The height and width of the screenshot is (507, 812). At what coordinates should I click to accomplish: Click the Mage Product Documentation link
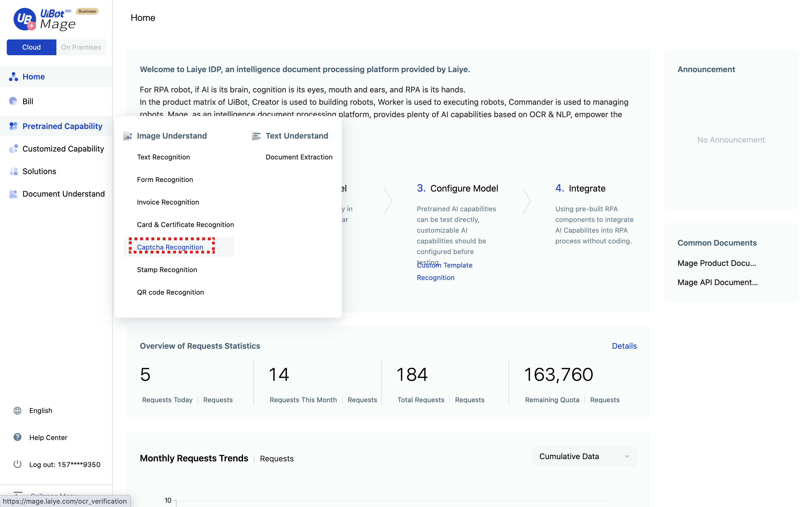click(x=716, y=263)
